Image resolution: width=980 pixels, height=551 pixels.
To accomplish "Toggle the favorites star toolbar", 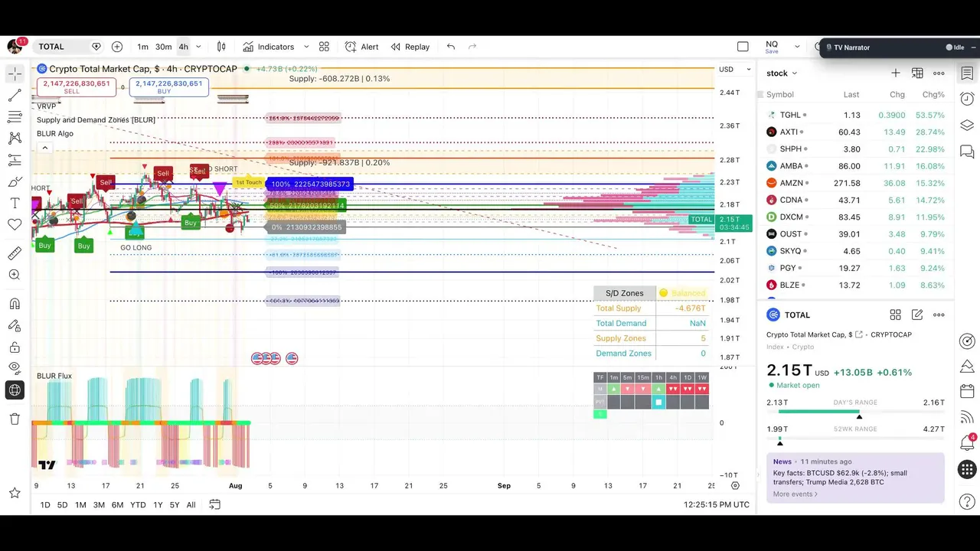I will point(15,493).
